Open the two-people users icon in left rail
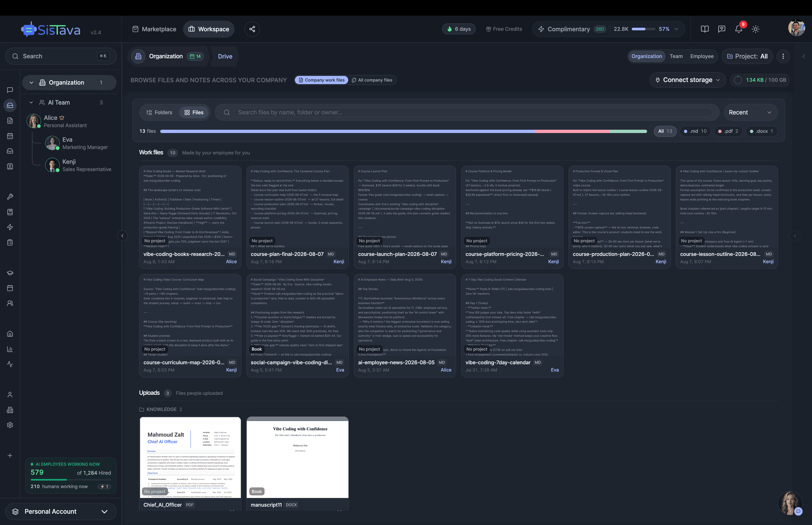812x525 pixels. coord(10,303)
